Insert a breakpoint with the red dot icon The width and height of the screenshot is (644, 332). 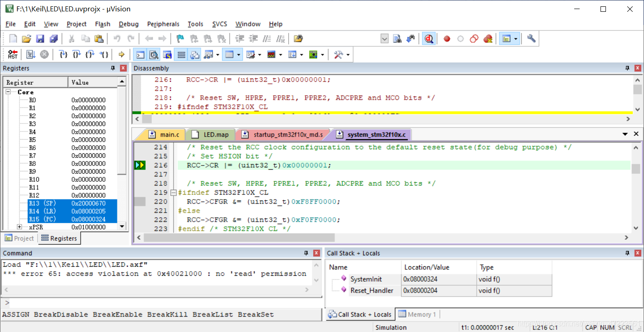447,39
